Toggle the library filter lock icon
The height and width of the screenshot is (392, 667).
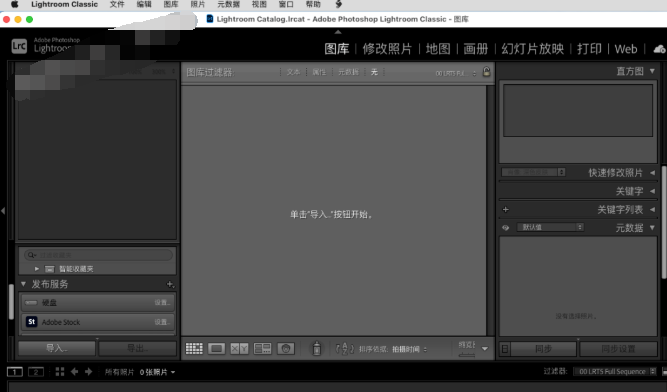pyautogui.click(x=486, y=71)
